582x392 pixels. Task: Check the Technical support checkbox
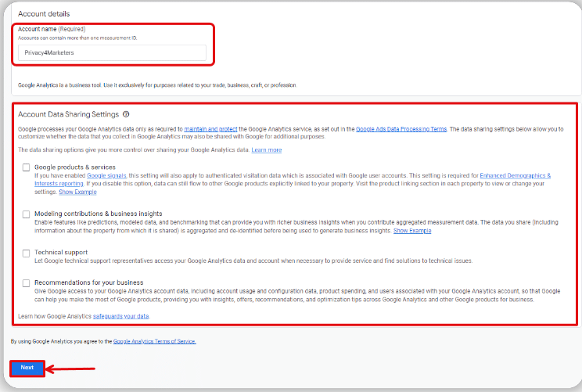coord(26,254)
